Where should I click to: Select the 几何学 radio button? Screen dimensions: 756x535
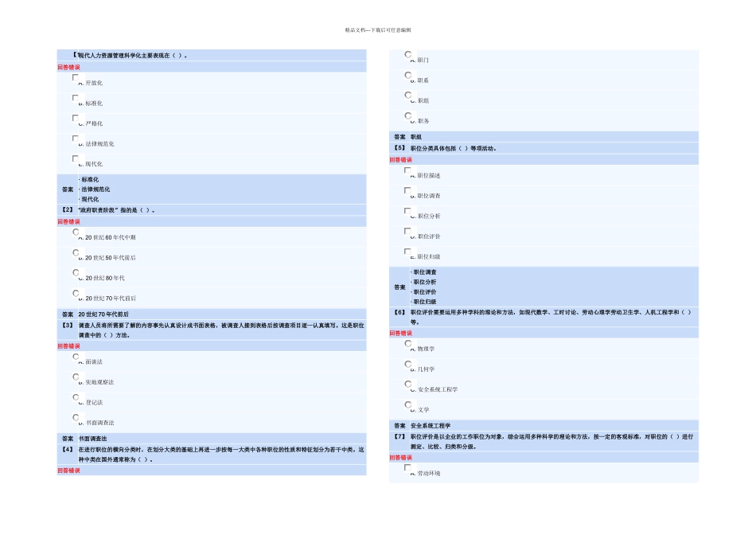[408, 364]
